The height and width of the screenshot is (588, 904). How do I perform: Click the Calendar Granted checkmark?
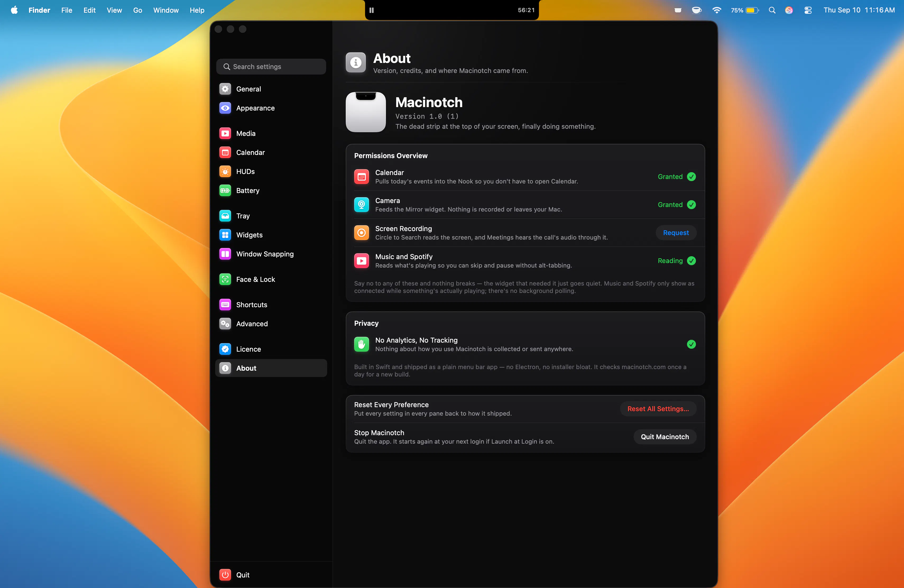(x=691, y=177)
